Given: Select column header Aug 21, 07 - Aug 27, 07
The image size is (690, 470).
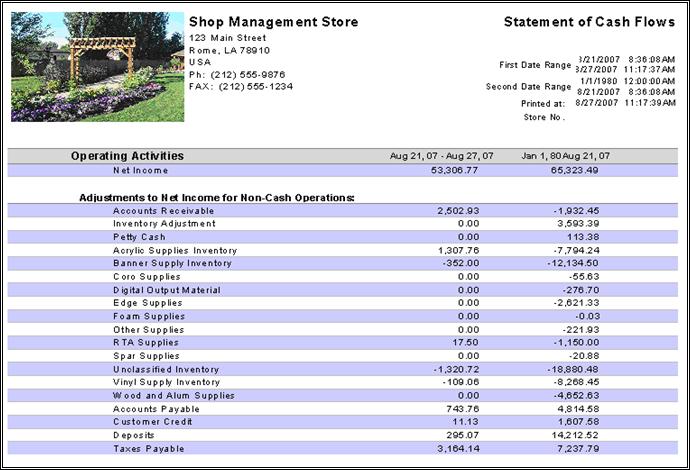Looking at the screenshot, I should click(441, 156).
